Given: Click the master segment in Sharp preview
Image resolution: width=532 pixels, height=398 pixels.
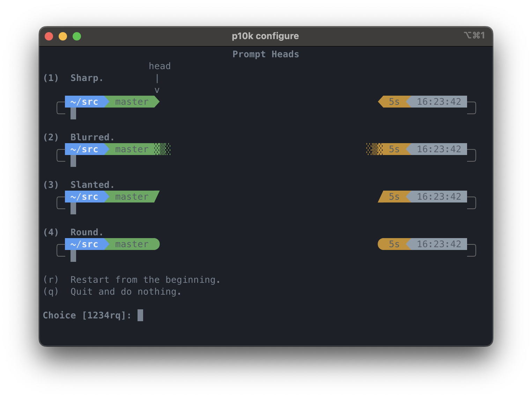Looking at the screenshot, I should pyautogui.click(x=132, y=102).
